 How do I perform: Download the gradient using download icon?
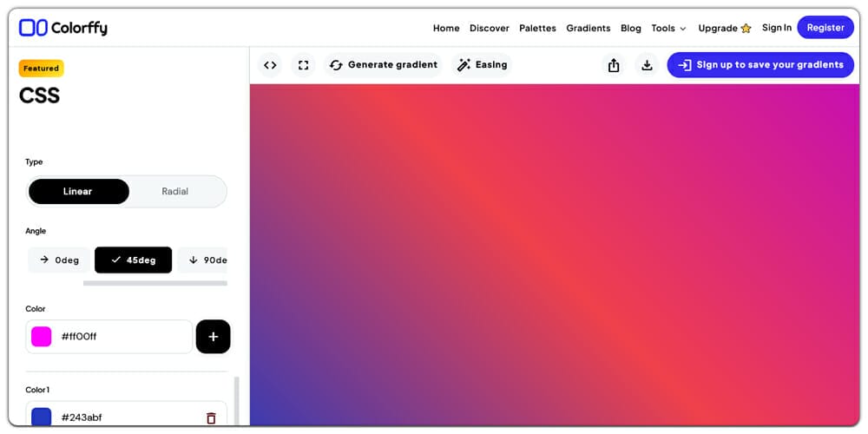pos(647,65)
